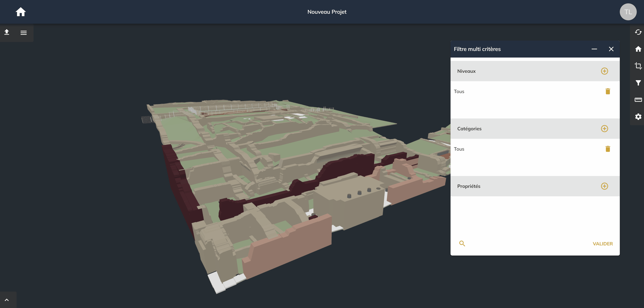This screenshot has width=644, height=308.
Task: Open settings gear icon
Action: (638, 117)
